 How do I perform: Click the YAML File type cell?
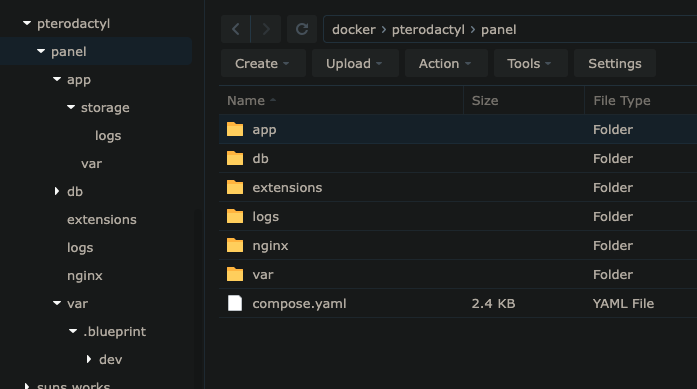[623, 304]
